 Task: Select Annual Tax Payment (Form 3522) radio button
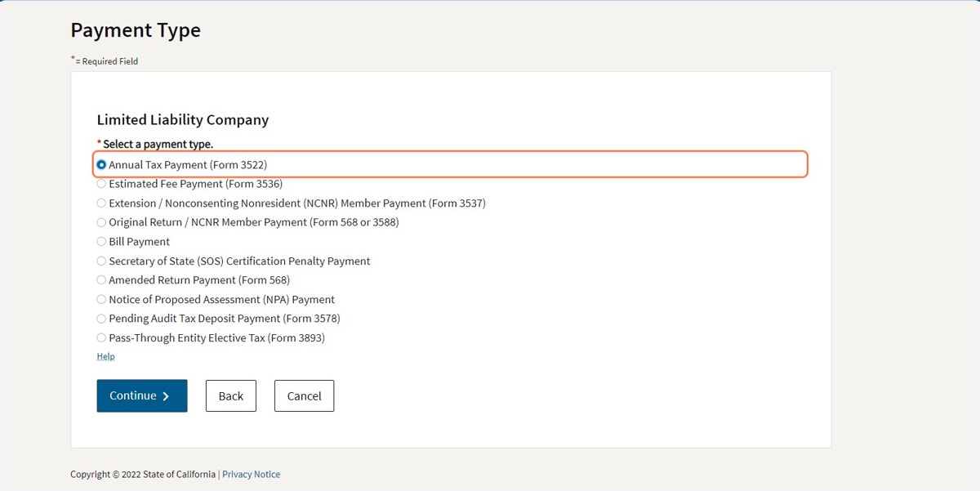(x=101, y=164)
